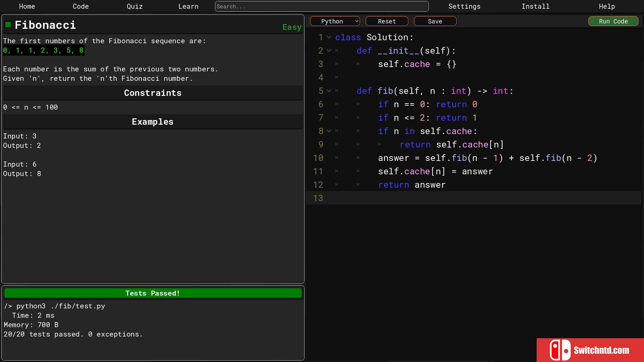Reset the code with Reset button

tap(387, 21)
